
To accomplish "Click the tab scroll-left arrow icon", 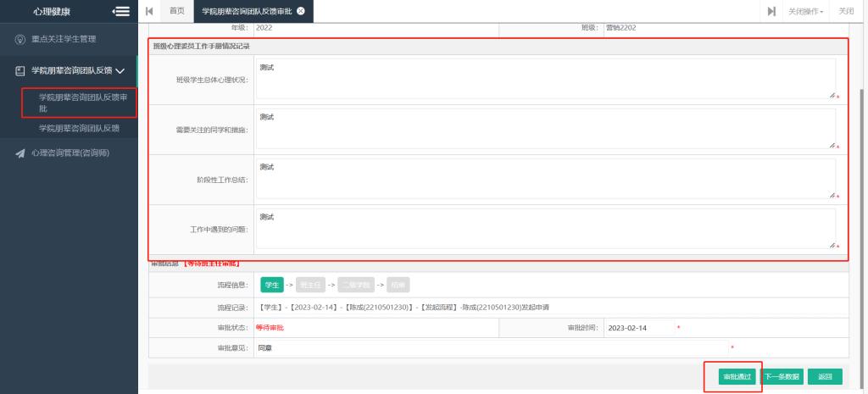I will coord(150,11).
